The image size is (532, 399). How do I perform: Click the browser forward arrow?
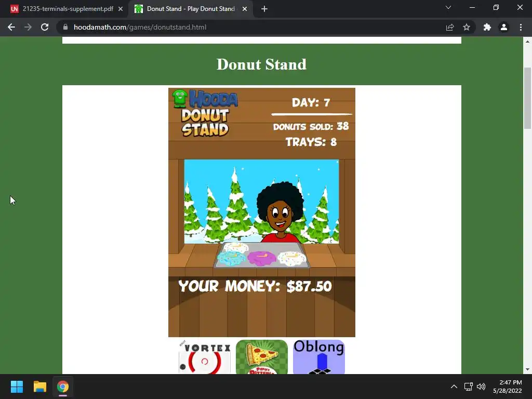[x=28, y=27]
